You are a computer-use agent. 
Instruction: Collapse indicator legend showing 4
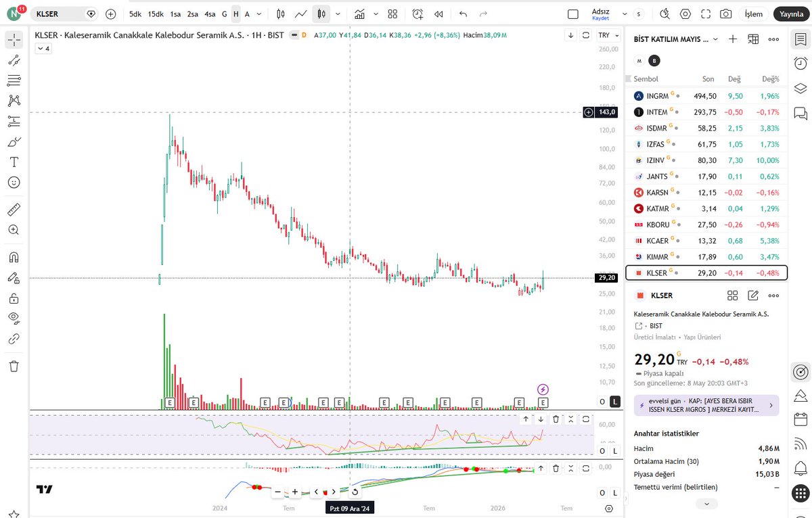pos(43,49)
